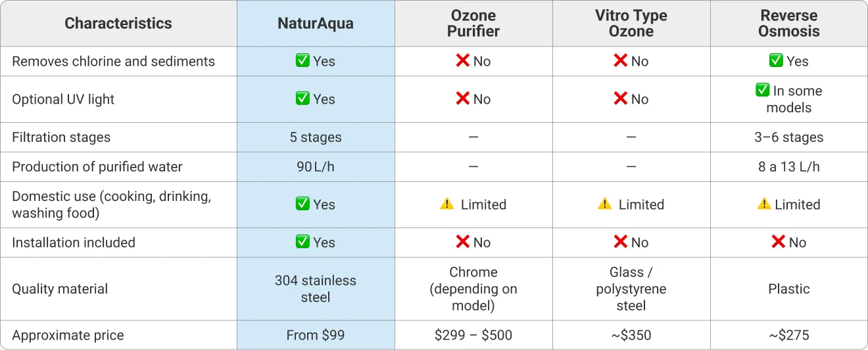Viewport: 868px width, 350px height.
Task: Click red X for Vitro Type Ozone UV light
Action: coord(620,99)
